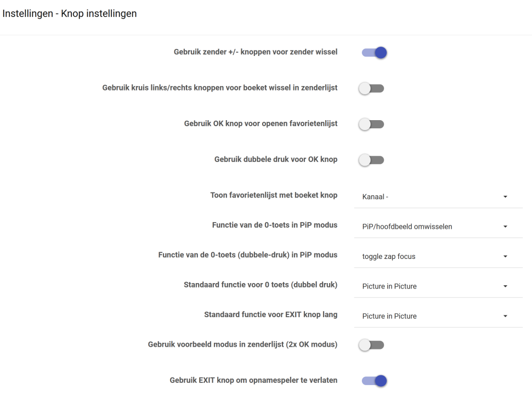Click label 'Gebruik dubbele druk voor OK knop'
532x395 pixels.
(276, 159)
